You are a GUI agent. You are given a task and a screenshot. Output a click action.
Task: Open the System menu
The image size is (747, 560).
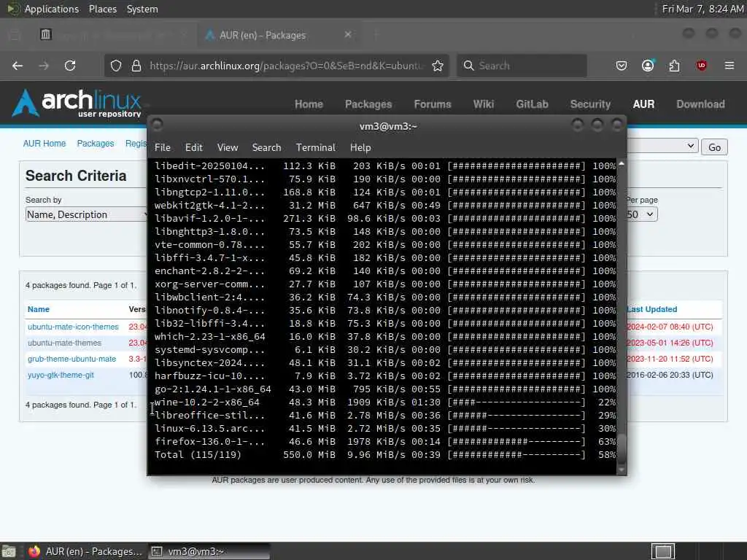142,9
